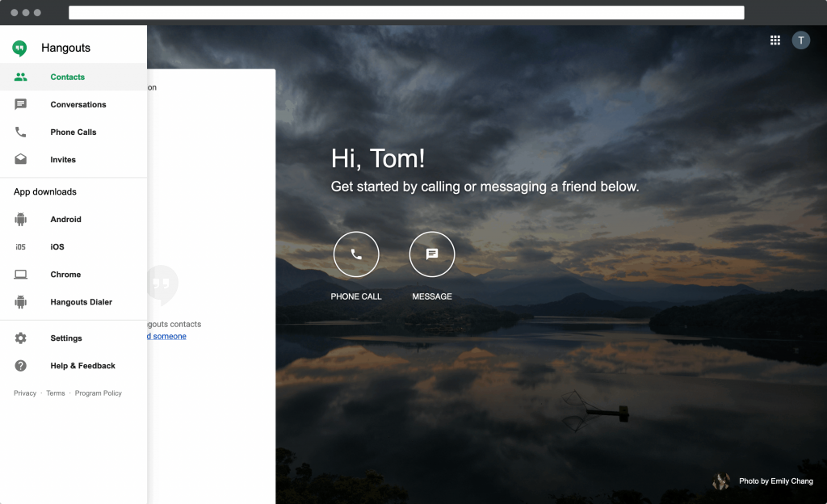This screenshot has width=827, height=504.
Task: Open the Google apps grid icon
Action: pyautogui.click(x=775, y=40)
